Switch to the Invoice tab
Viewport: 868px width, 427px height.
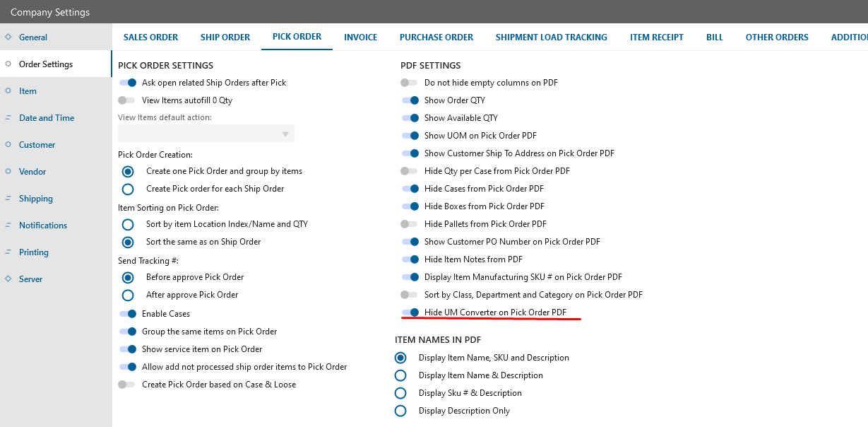coord(360,37)
